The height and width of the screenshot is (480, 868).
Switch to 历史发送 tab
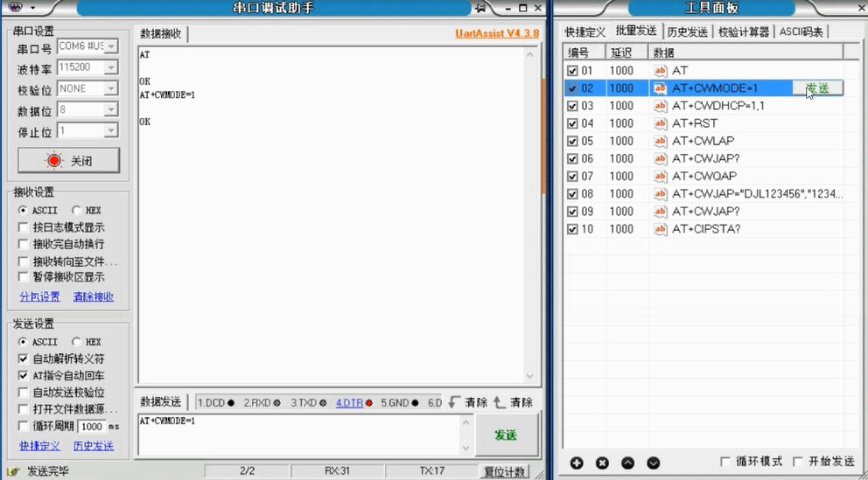pos(687,32)
